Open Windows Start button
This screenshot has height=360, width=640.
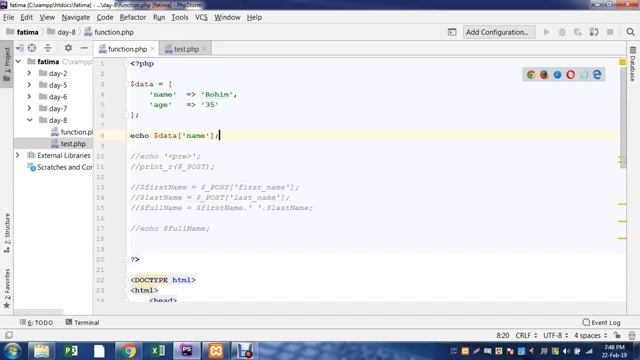pos(12,351)
